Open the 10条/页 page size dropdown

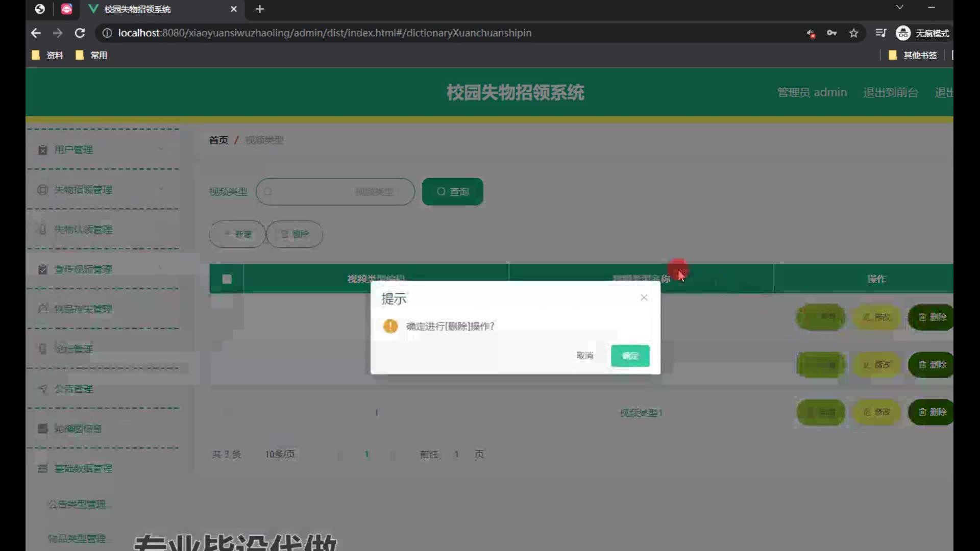point(280,454)
